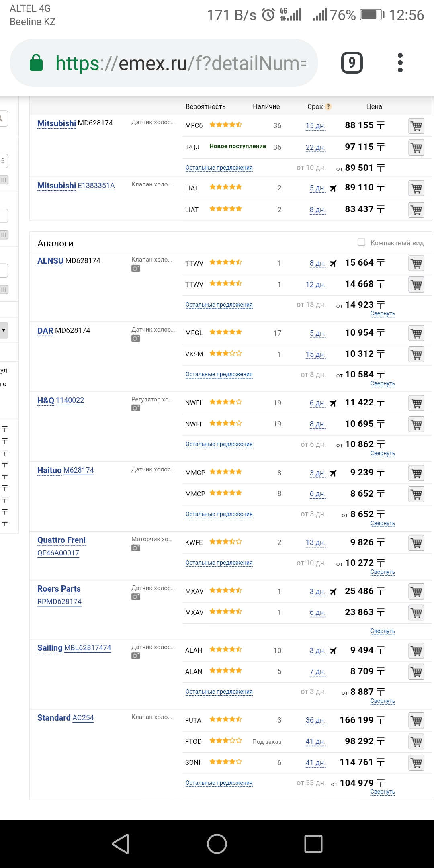Add DAR 10 954 offer to cart
Image resolution: width=434 pixels, height=868 pixels.
[416, 333]
